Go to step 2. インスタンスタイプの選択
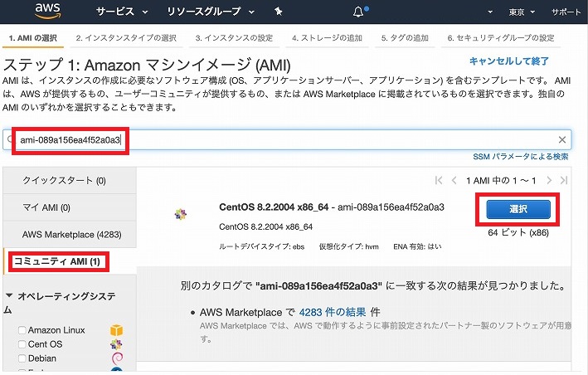Viewport: 588px width, 375px height. tap(126, 38)
